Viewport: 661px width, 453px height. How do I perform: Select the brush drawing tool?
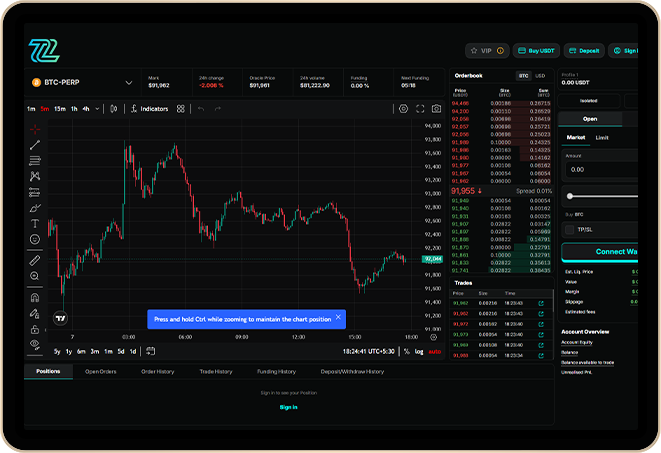point(35,208)
